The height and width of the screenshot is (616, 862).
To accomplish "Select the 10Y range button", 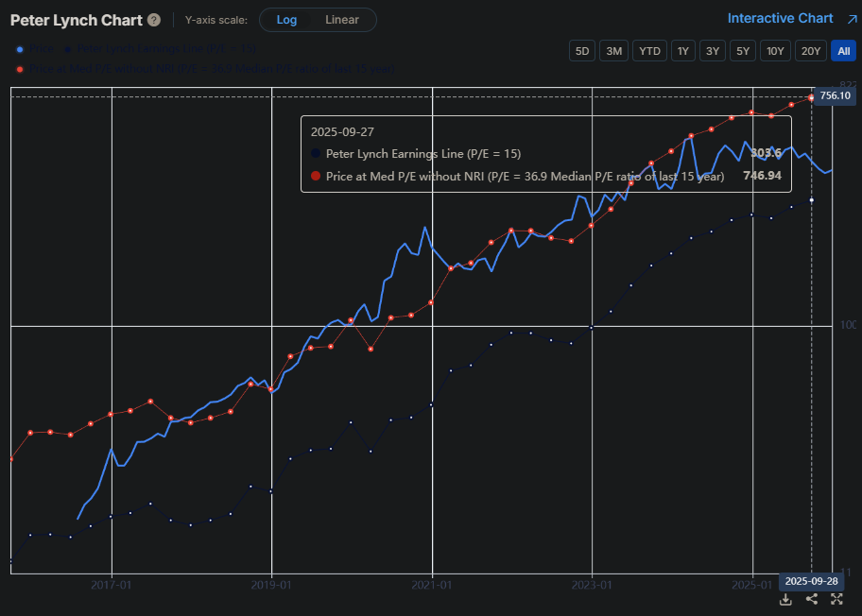I will pos(775,50).
